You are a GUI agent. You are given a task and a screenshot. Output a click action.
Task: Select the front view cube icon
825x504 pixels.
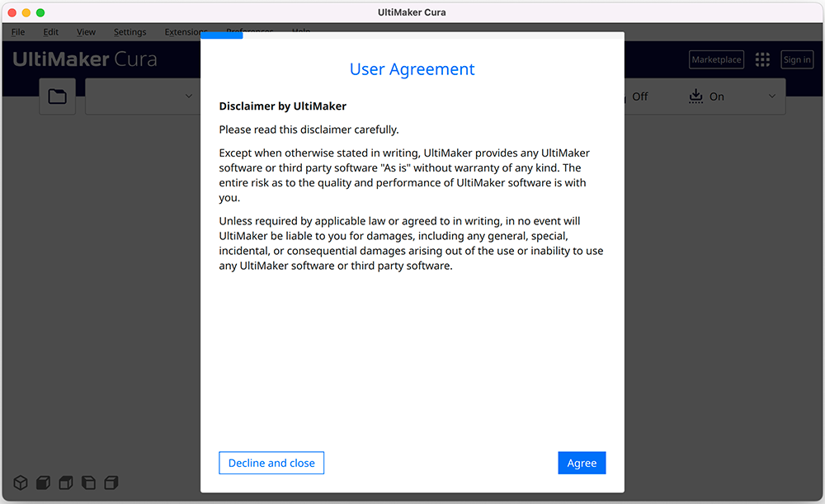tap(43, 483)
